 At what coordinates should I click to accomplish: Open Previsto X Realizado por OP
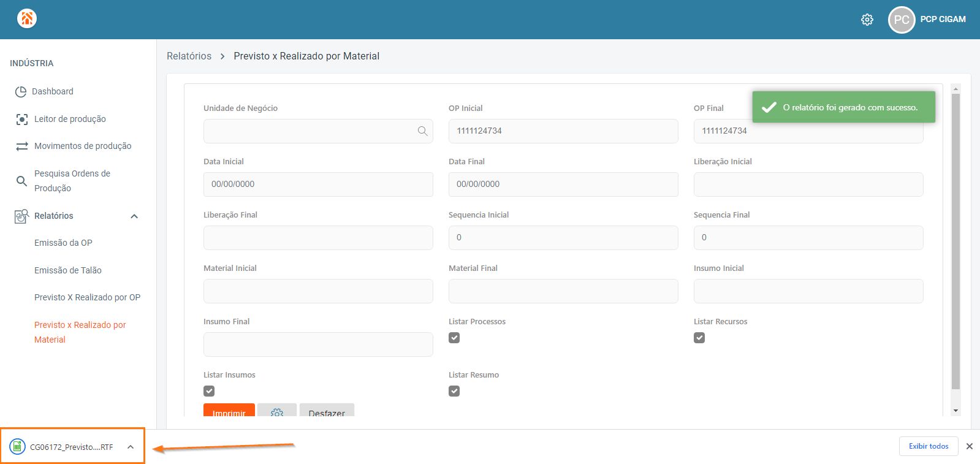87,298
